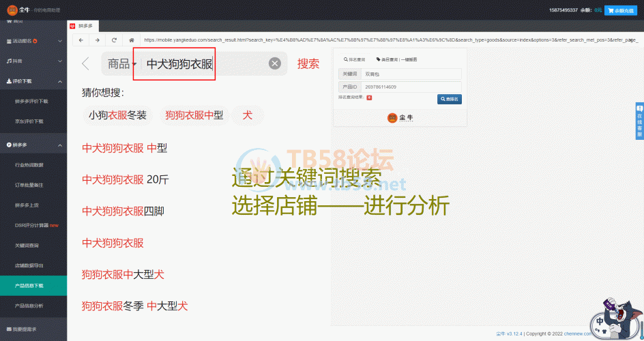Click the page reload icon

tap(114, 40)
